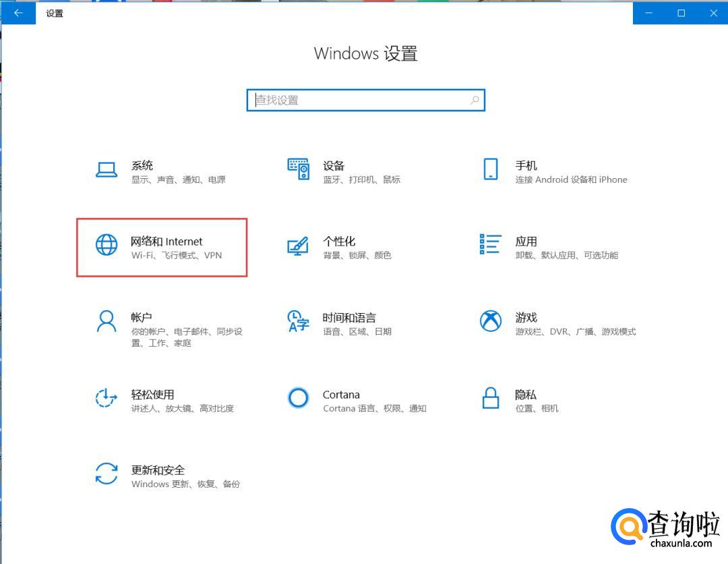Open the Personalization paintbrush icon
Viewport: 728px width, 564px height.
[298, 246]
